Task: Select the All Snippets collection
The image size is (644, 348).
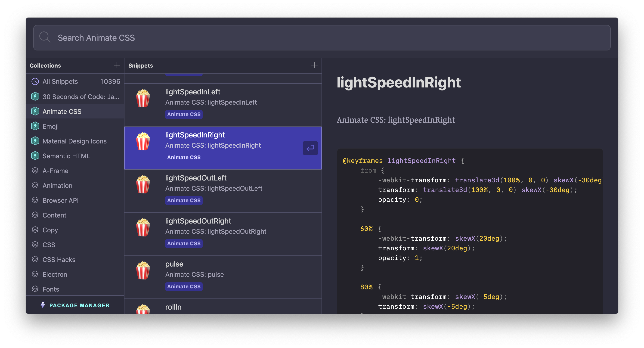Action: 75,81
